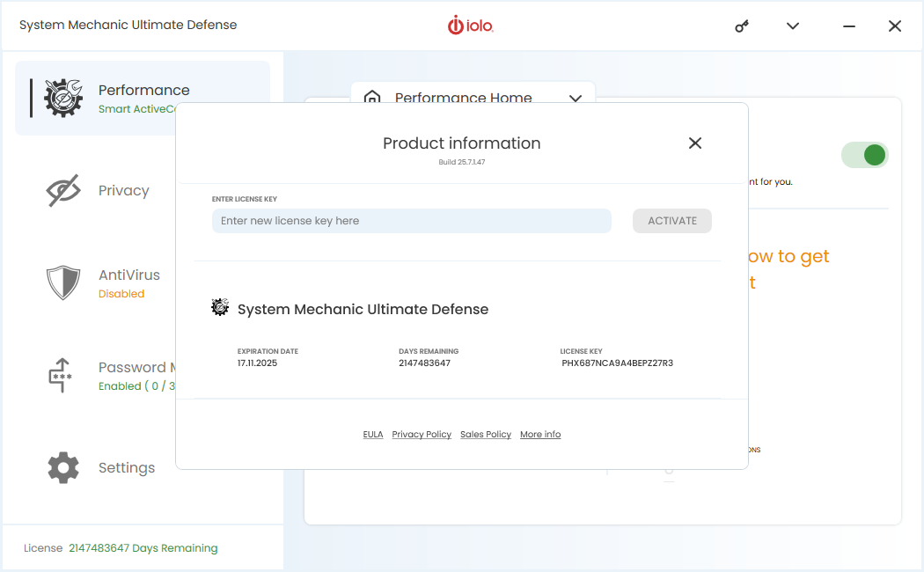Click the license key PHX687NCA9A4BEPZ27R3 text
This screenshot has height=572, width=924.
[617, 363]
